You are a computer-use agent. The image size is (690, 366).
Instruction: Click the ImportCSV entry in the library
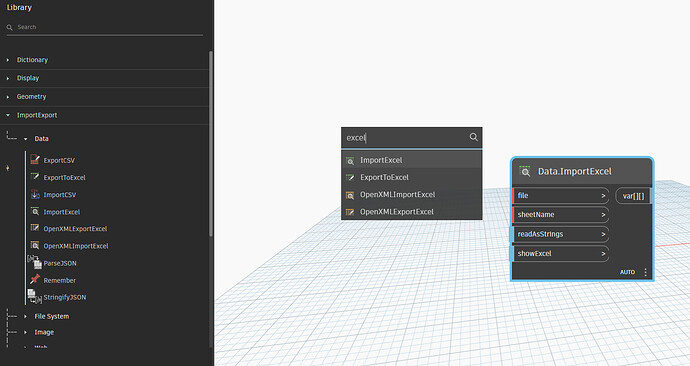tap(60, 194)
